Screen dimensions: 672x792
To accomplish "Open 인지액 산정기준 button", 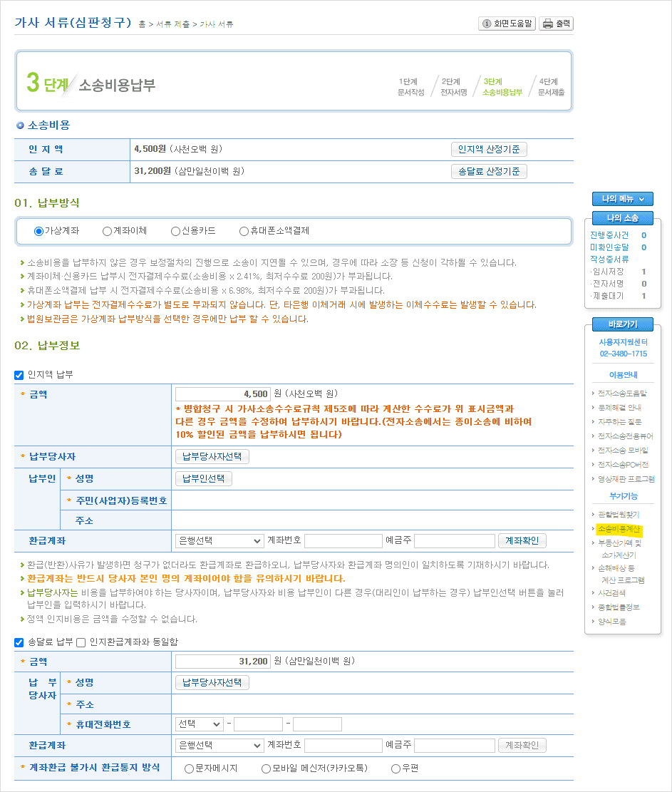I will coord(489,149).
